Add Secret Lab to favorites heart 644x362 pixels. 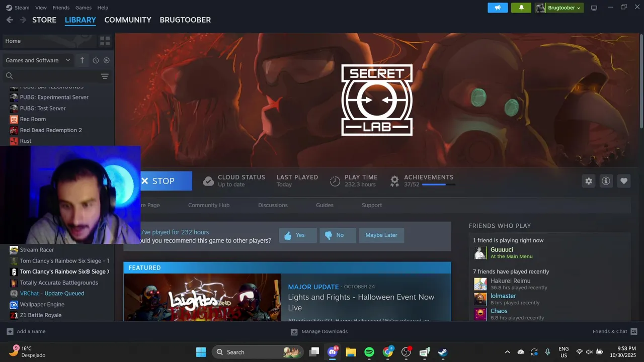pyautogui.click(x=624, y=181)
